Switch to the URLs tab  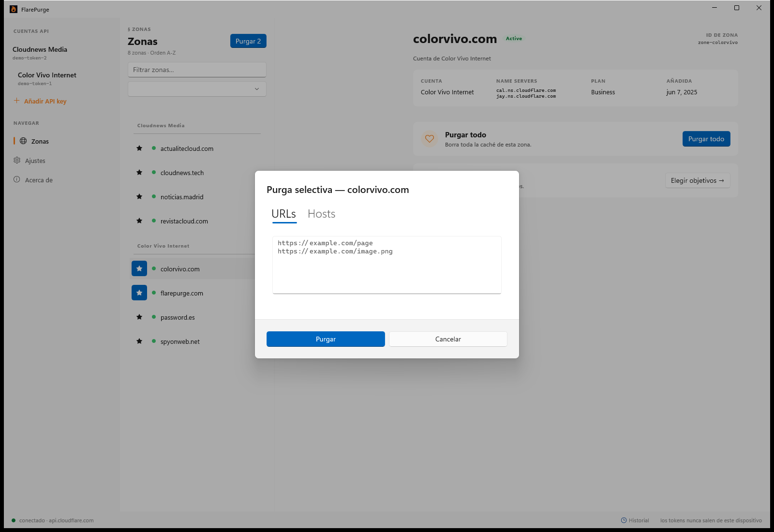pyautogui.click(x=284, y=214)
